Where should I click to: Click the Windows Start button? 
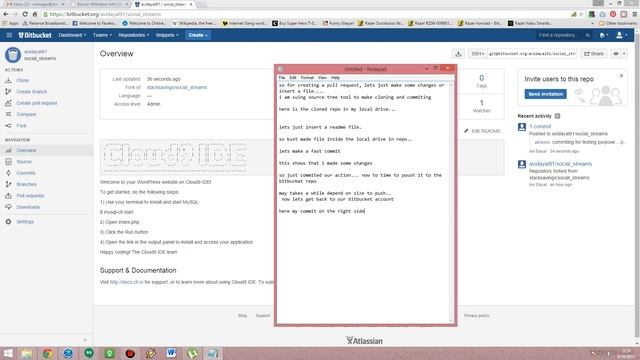(8, 353)
